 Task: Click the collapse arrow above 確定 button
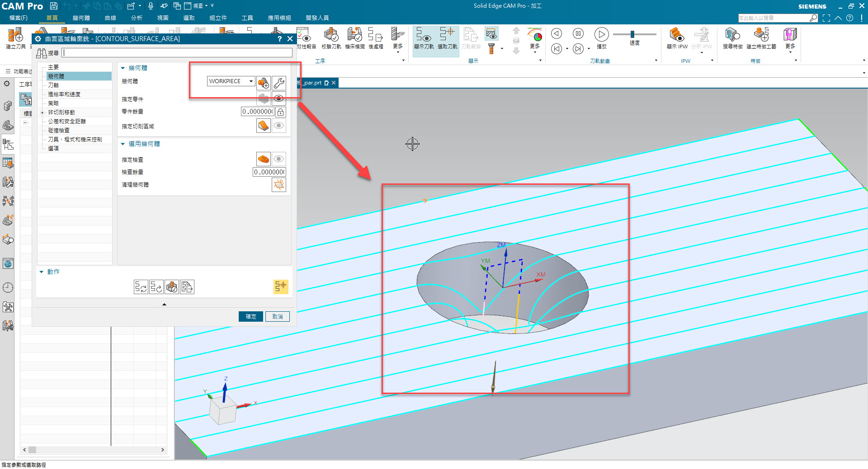click(164, 305)
